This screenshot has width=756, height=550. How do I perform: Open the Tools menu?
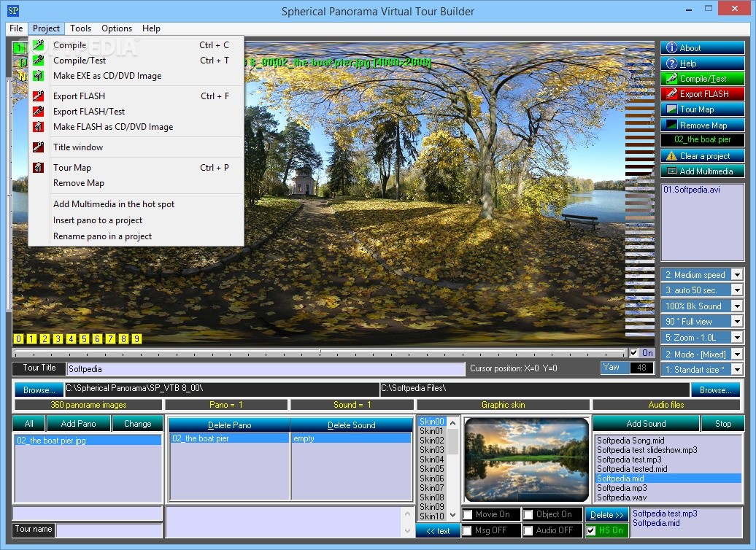tap(80, 28)
